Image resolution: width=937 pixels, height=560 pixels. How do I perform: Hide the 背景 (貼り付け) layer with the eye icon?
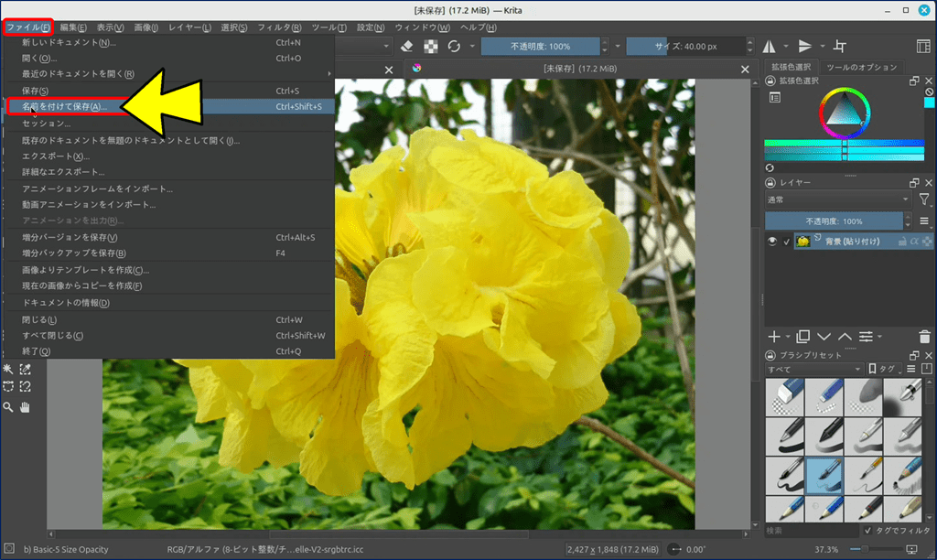click(x=773, y=242)
